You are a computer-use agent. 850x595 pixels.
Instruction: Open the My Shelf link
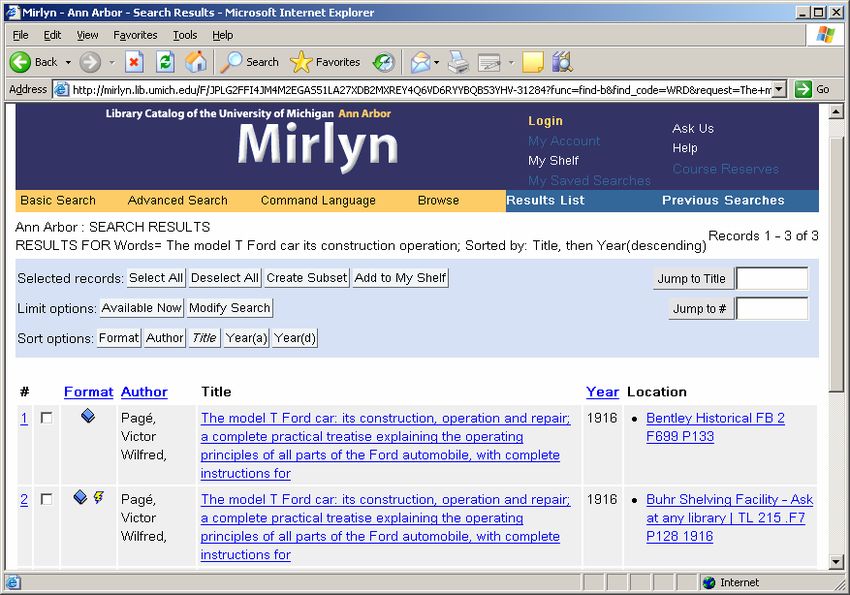point(553,160)
